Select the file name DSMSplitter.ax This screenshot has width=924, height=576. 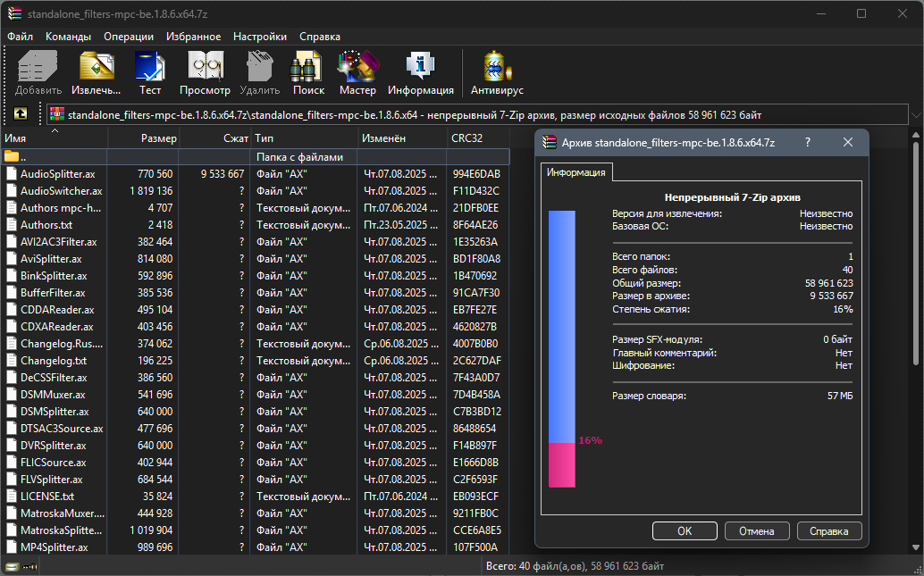pyautogui.click(x=55, y=411)
